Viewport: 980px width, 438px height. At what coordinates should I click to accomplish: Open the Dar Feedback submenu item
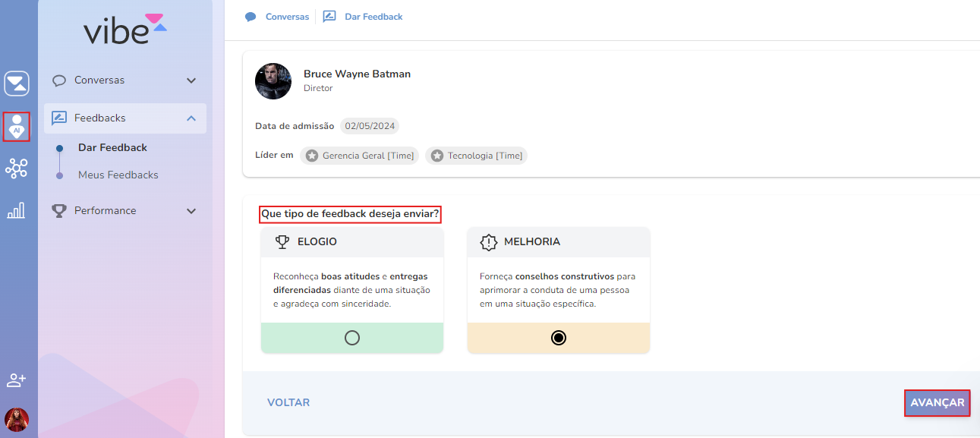tap(112, 148)
